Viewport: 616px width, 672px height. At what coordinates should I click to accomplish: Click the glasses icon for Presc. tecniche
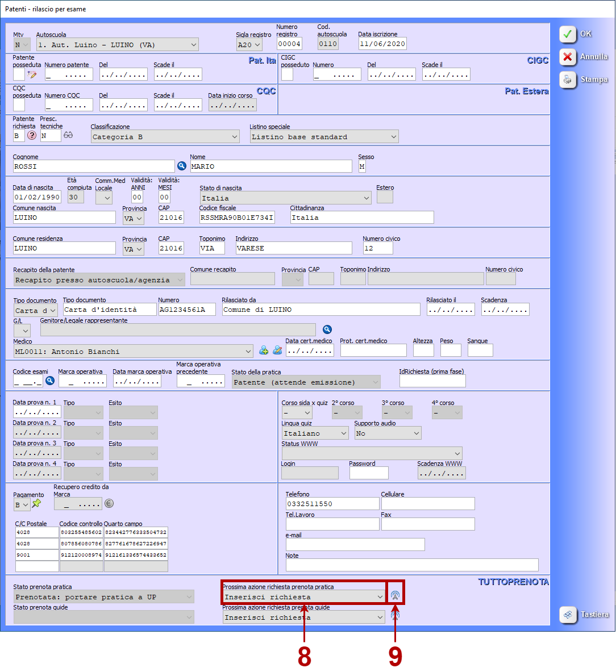68,136
